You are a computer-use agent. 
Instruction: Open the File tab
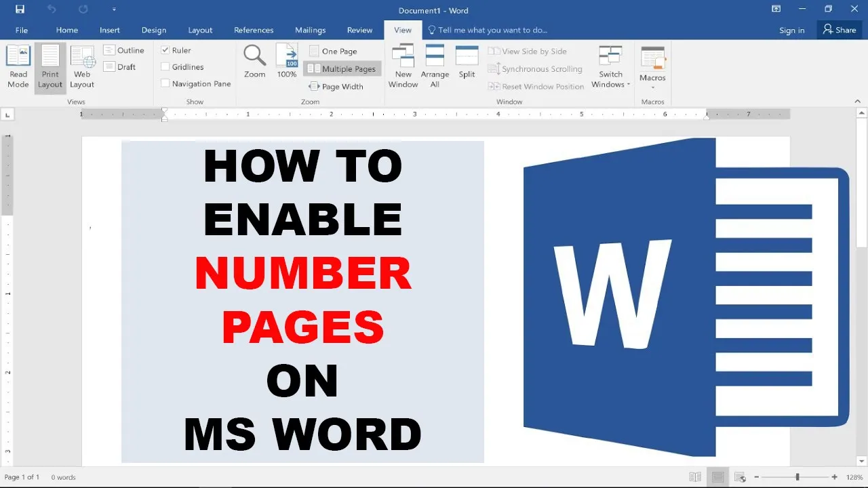[x=22, y=30]
